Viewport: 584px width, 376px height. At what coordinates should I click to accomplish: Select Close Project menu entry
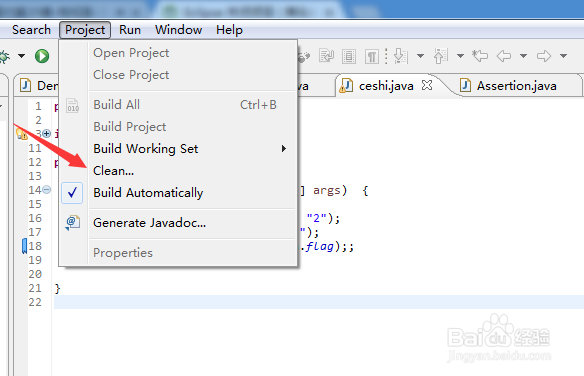coord(178,75)
